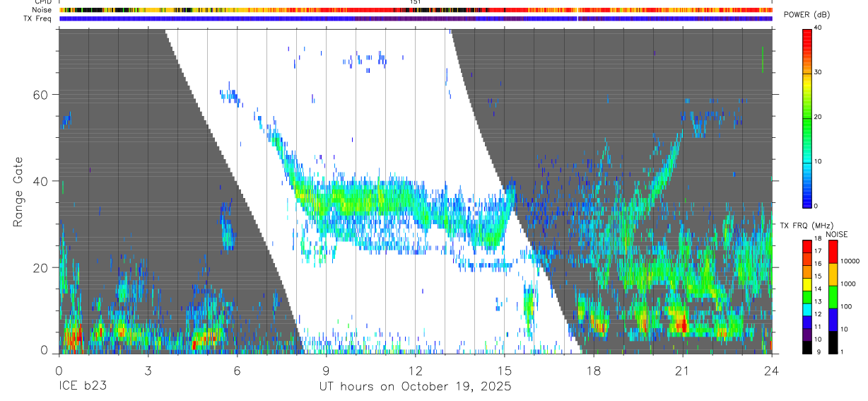Image resolution: width=868 pixels, height=401 pixels.
Task: Click the TX Freq row label at top
Action: 38,18
